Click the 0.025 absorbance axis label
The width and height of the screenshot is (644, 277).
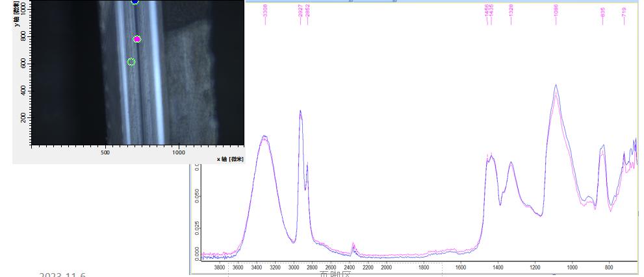click(197, 228)
